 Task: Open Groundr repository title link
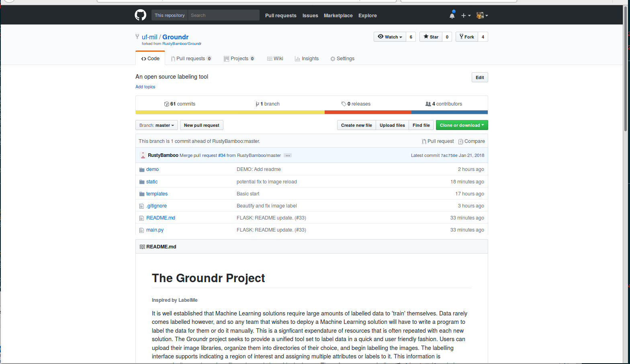coord(175,37)
